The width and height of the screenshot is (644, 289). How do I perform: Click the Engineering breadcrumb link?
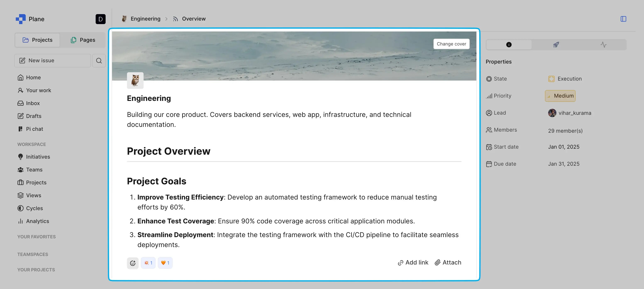coord(145,18)
